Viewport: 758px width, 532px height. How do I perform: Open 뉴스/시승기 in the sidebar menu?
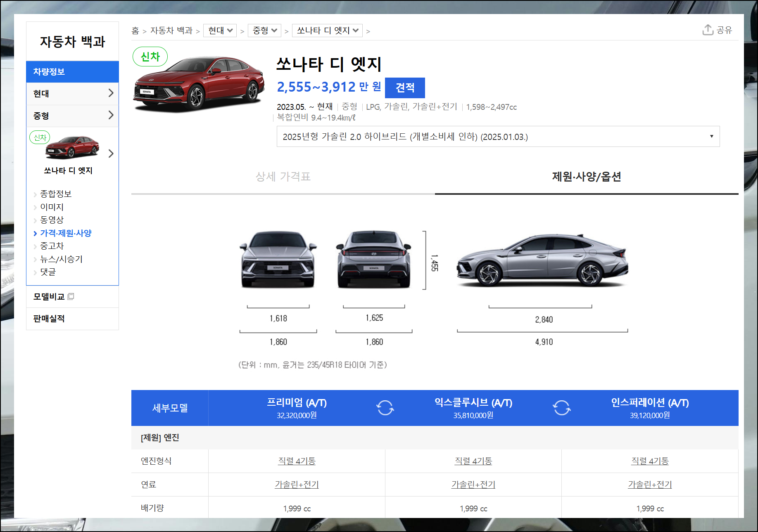[x=61, y=259]
